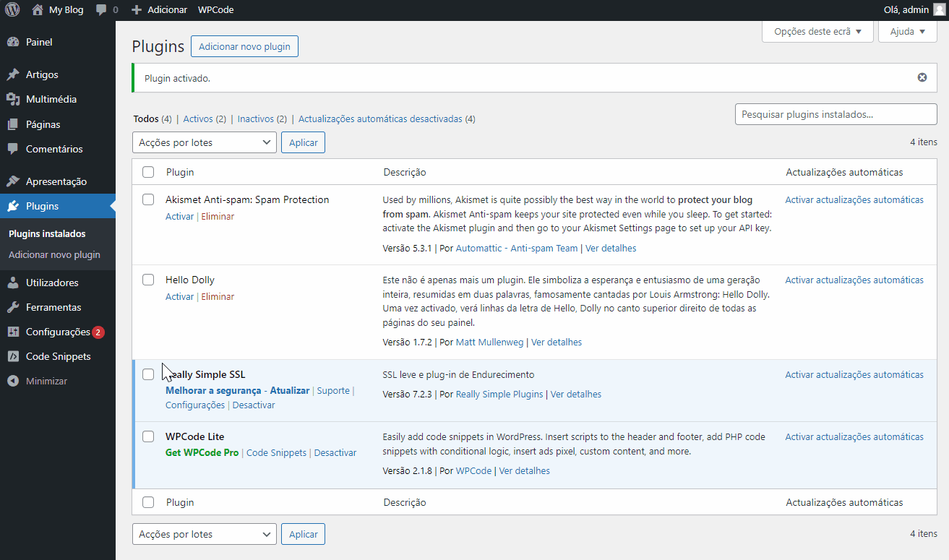Viewport: 949px width, 560px height.
Task: Enable automatic updates for Hello Dolly
Action: click(x=854, y=280)
